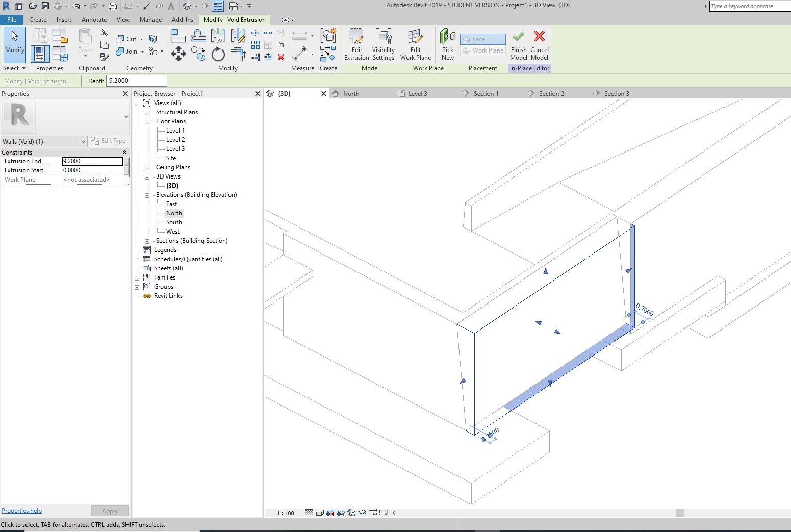Enable the Face placement option
Image resolution: width=791 pixels, height=532 pixels.
[481, 39]
